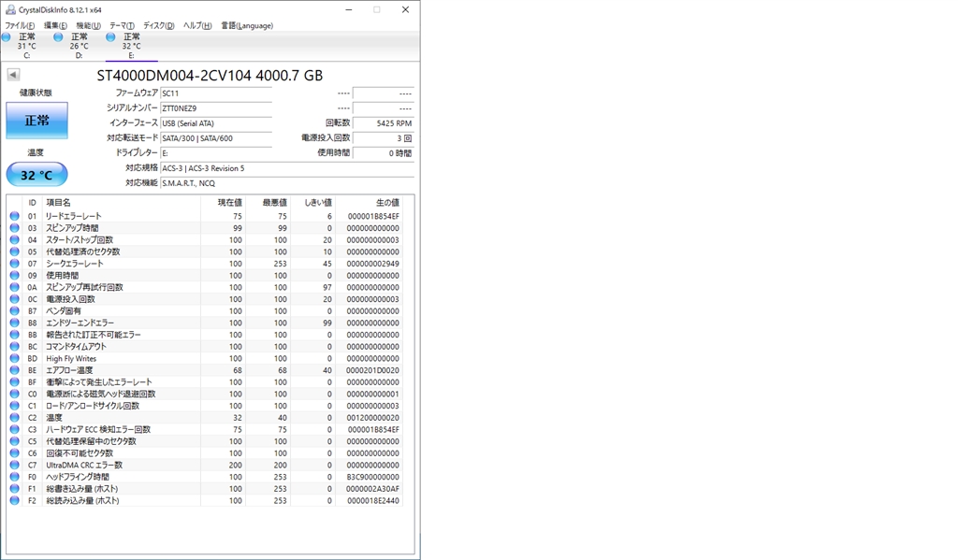Click the power-on count field 3 回
Viewport: 958px width, 560px height.
pos(383,138)
